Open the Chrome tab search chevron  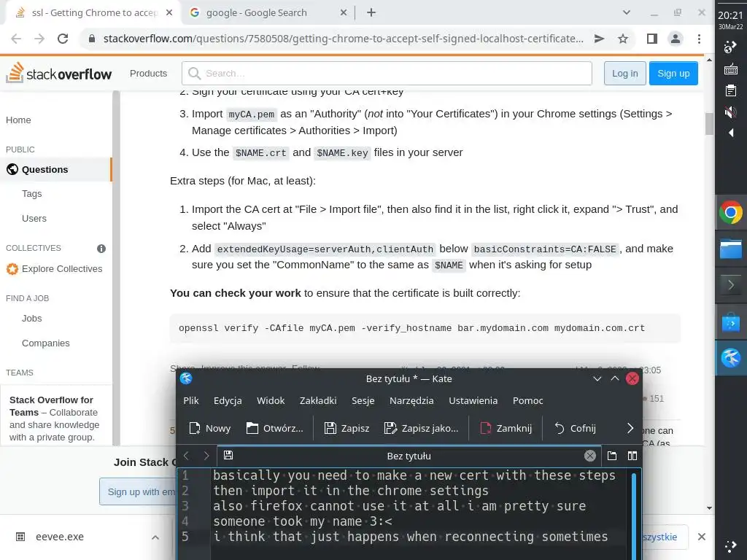pyautogui.click(x=627, y=13)
